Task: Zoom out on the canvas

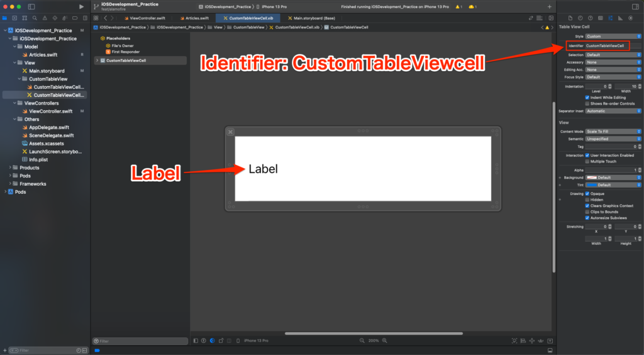Action: click(362, 341)
